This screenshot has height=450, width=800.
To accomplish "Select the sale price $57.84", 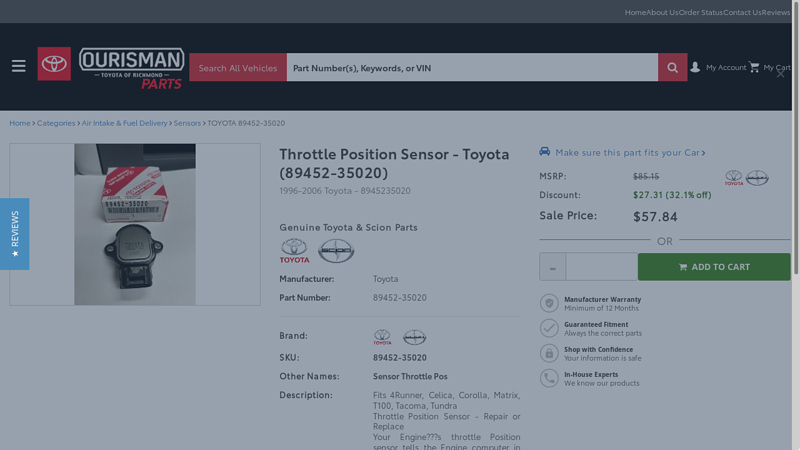I will coord(655,216).
